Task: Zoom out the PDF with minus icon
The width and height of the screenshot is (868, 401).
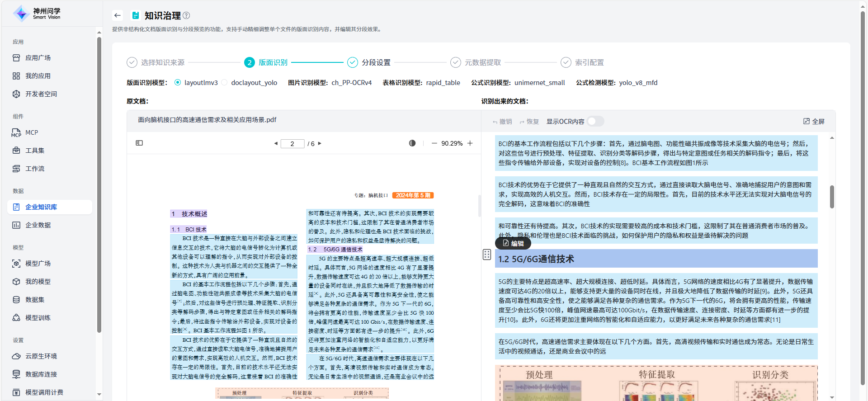Action: (434, 143)
